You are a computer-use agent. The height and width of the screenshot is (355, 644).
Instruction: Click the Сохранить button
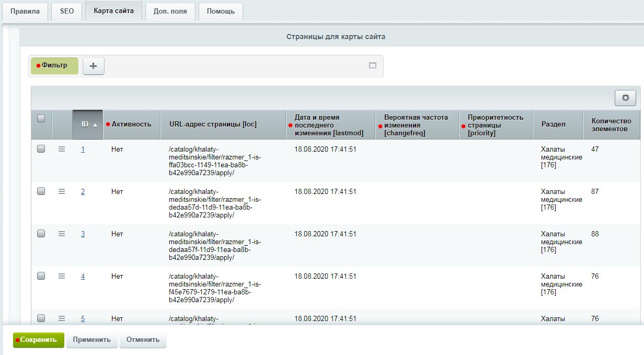pyautogui.click(x=38, y=340)
